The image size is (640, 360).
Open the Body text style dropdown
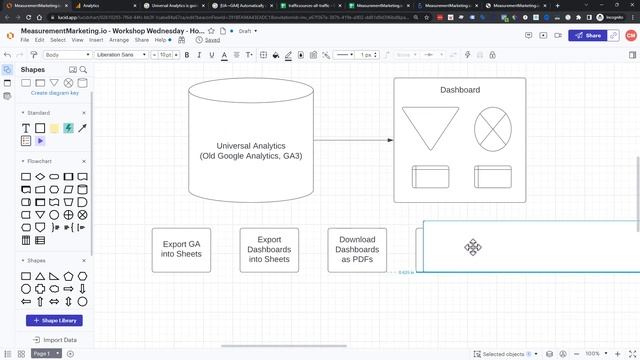click(67, 55)
